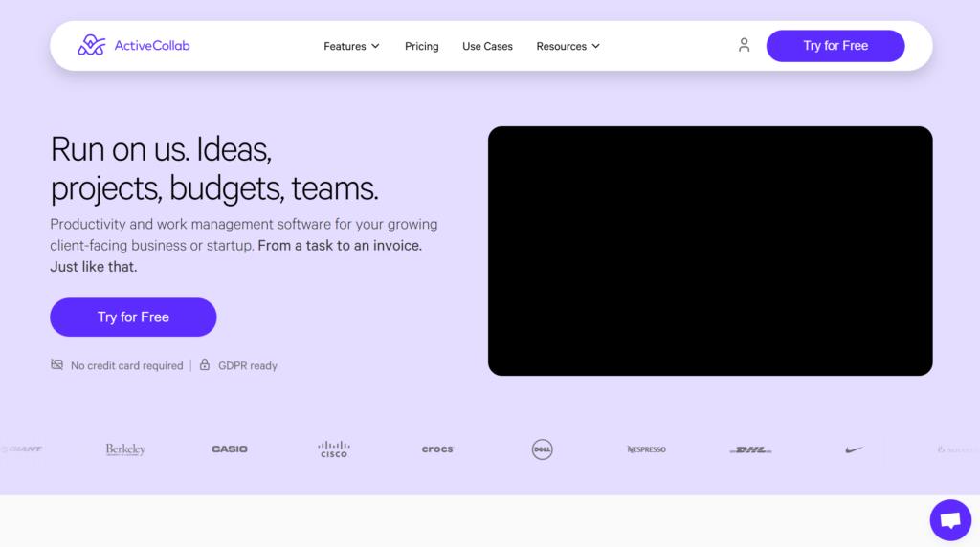
Task: Click the Nespresso logo
Action: click(646, 449)
